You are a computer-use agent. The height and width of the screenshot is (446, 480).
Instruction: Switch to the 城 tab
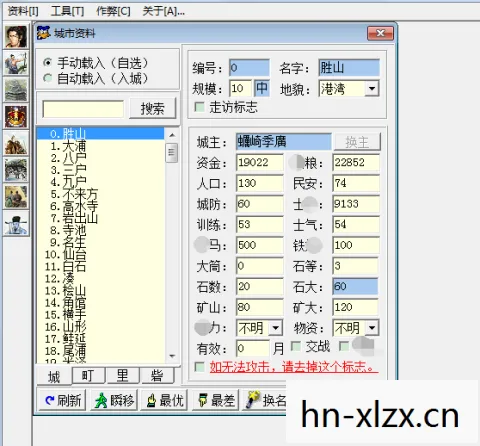coord(54,377)
